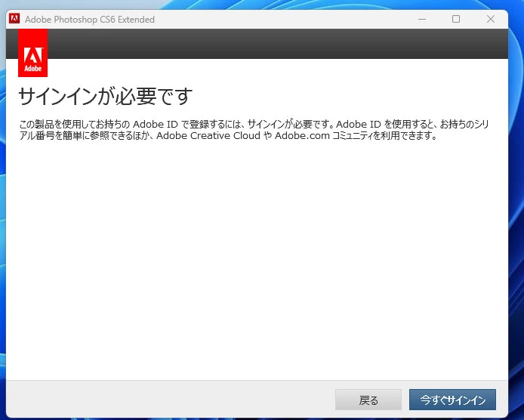Click the 今すぐサインイン button

tap(452, 400)
